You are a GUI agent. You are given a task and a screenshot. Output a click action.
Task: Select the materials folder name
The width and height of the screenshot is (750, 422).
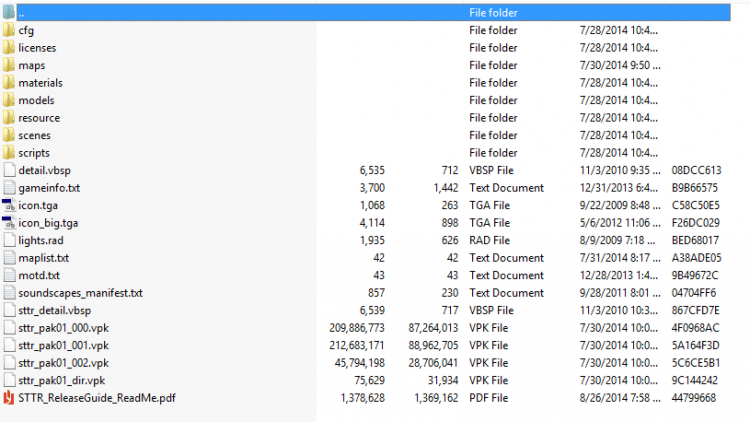[x=40, y=83]
